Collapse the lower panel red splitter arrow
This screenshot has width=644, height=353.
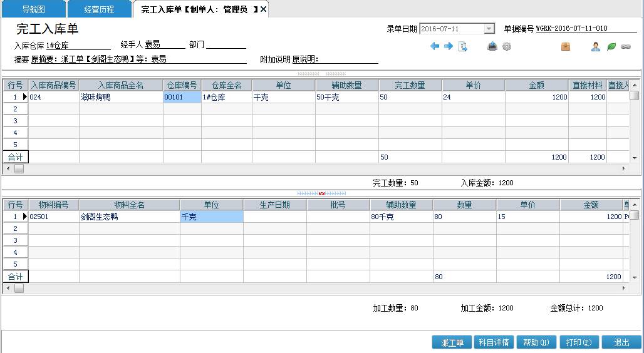point(321,193)
